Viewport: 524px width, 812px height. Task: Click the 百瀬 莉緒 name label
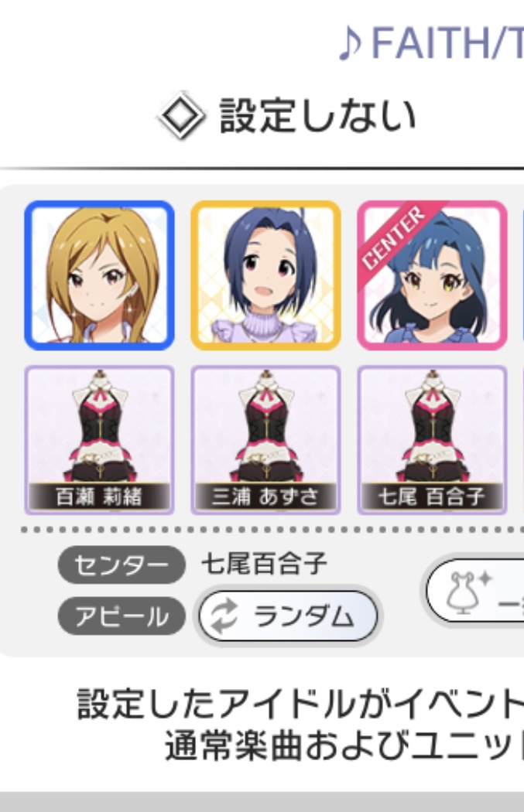98,496
